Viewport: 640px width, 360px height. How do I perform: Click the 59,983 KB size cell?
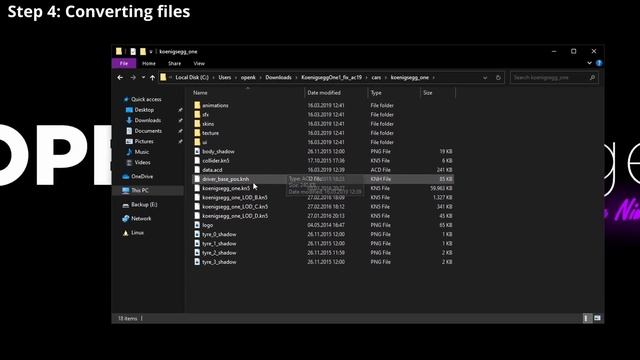click(x=441, y=188)
